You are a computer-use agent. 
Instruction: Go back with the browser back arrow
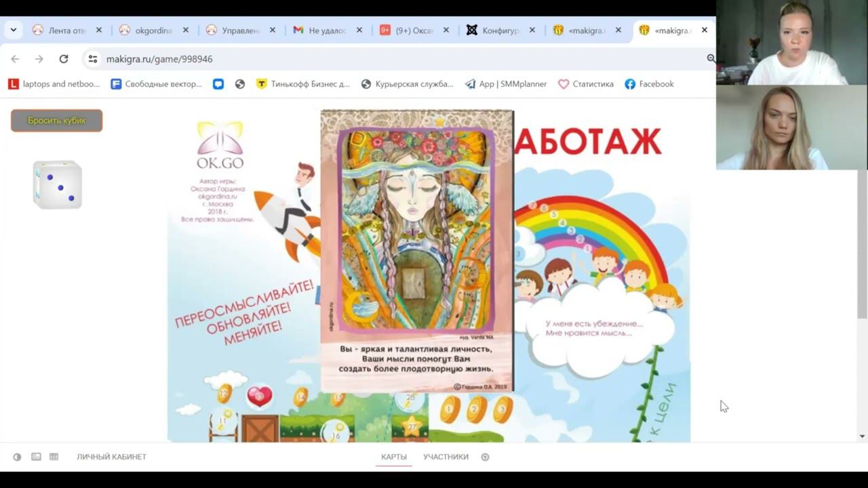pyautogui.click(x=15, y=59)
